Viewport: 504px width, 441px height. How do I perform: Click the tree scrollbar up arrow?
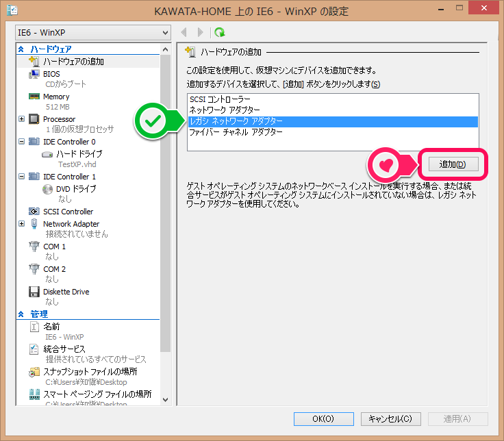tap(166, 49)
